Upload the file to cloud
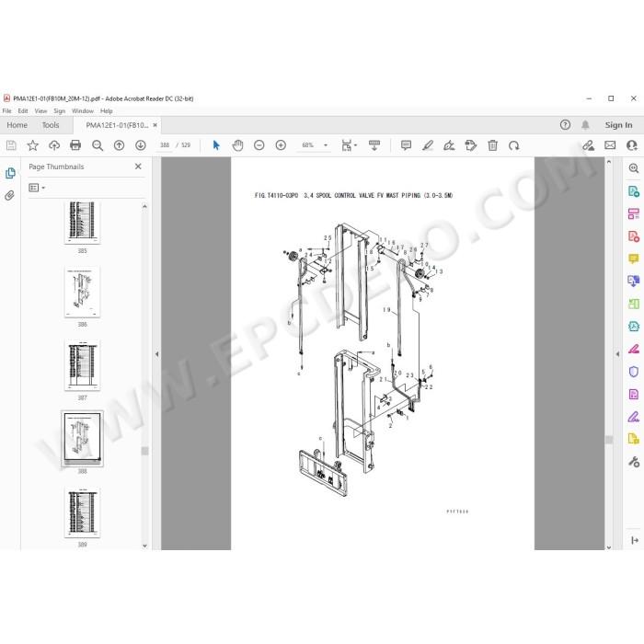This screenshot has width=644, height=644. pos(54,145)
